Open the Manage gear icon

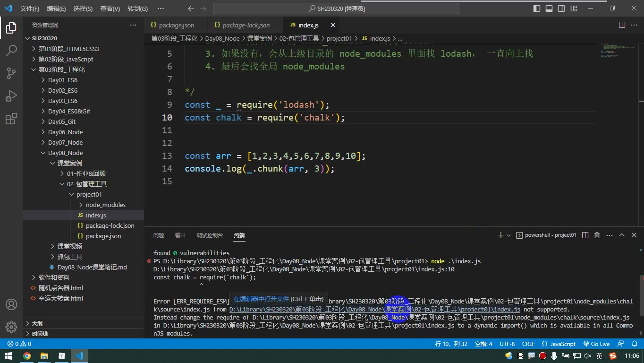pos(11,327)
